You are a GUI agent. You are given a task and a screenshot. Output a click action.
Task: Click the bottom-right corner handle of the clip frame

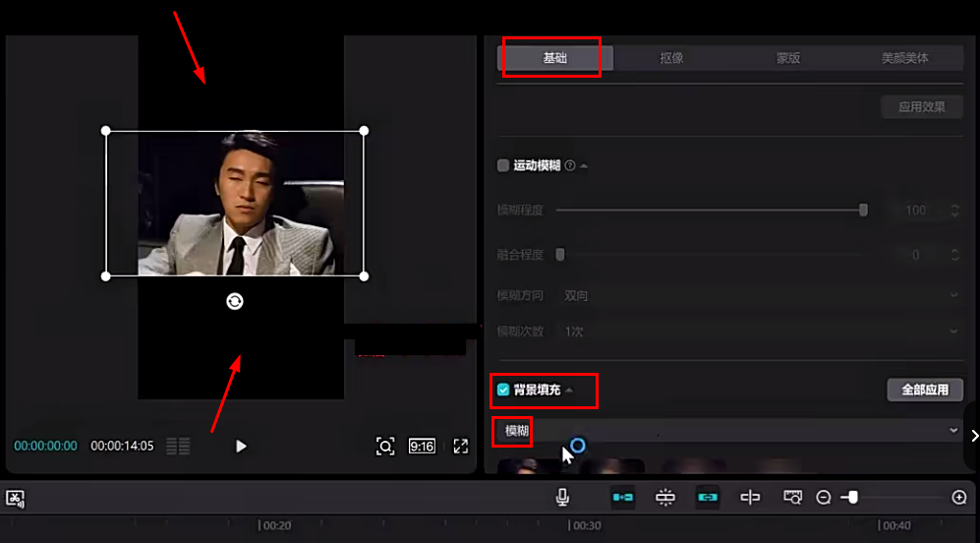[x=364, y=275]
